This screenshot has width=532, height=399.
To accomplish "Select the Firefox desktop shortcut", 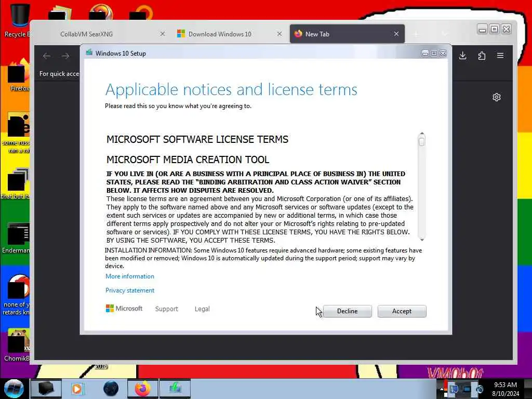I will (19, 75).
